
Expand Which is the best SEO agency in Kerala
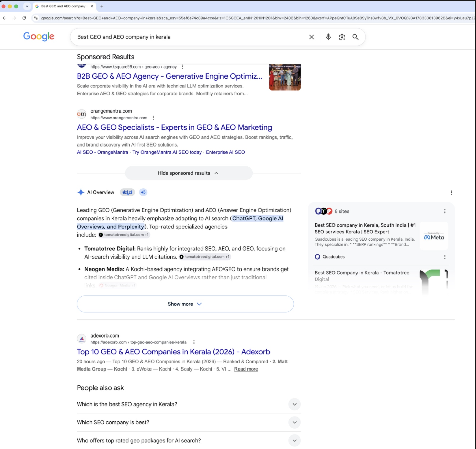(189, 404)
